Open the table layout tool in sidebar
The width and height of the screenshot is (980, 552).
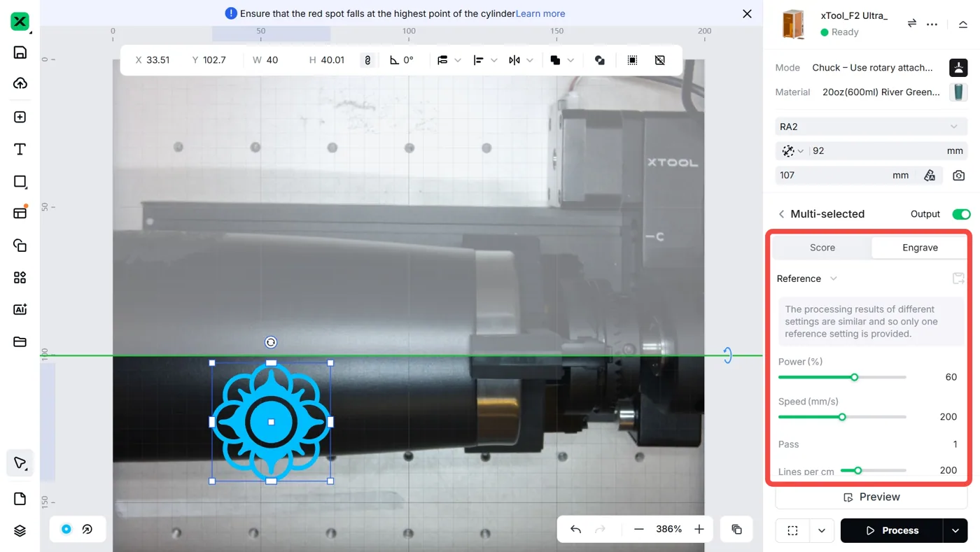pos(20,213)
